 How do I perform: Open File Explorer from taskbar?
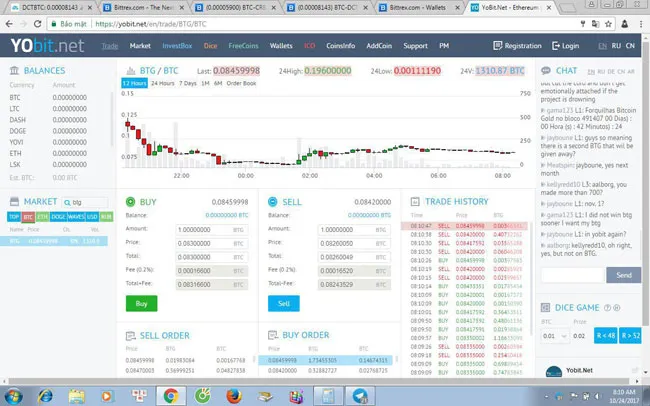[x=76, y=396]
